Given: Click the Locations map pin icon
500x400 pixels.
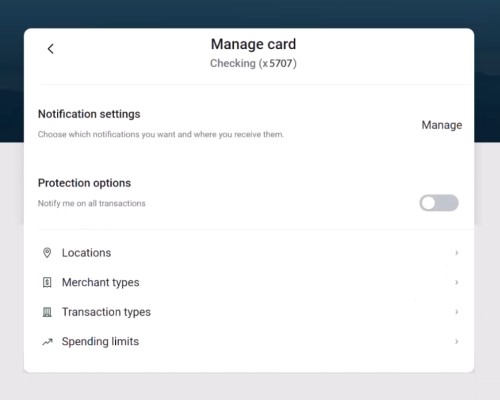Looking at the screenshot, I should coord(47,253).
